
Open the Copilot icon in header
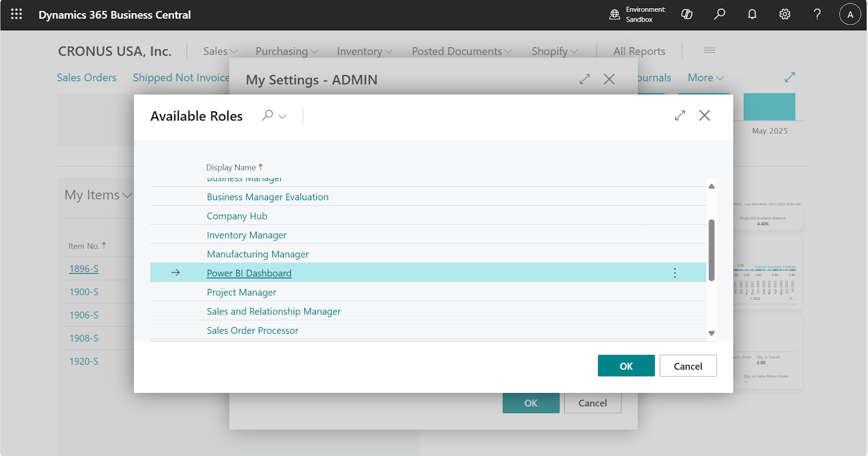[687, 14]
